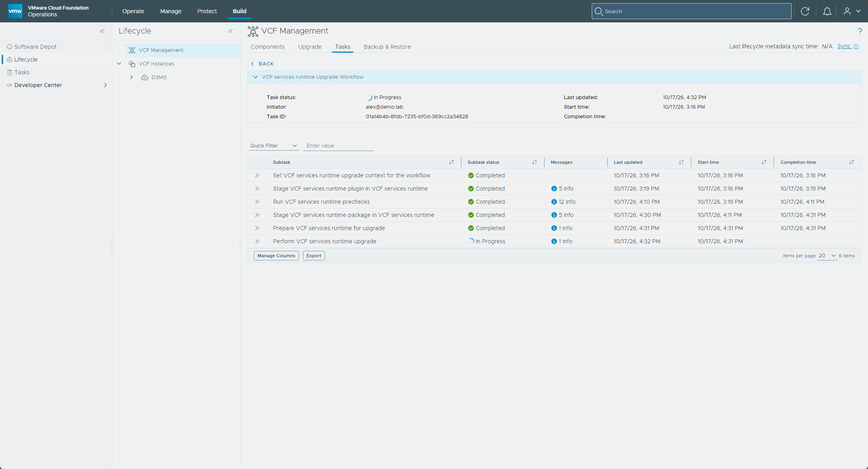This screenshot has width=868, height=469.
Task: Expand the 'Perform VCF services runtime upgrade' row
Action: point(257,241)
